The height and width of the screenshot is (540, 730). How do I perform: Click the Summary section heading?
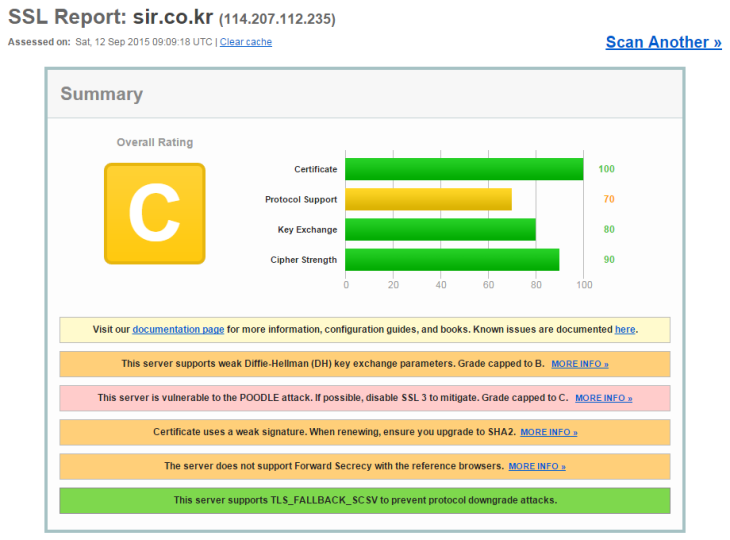coord(101,94)
